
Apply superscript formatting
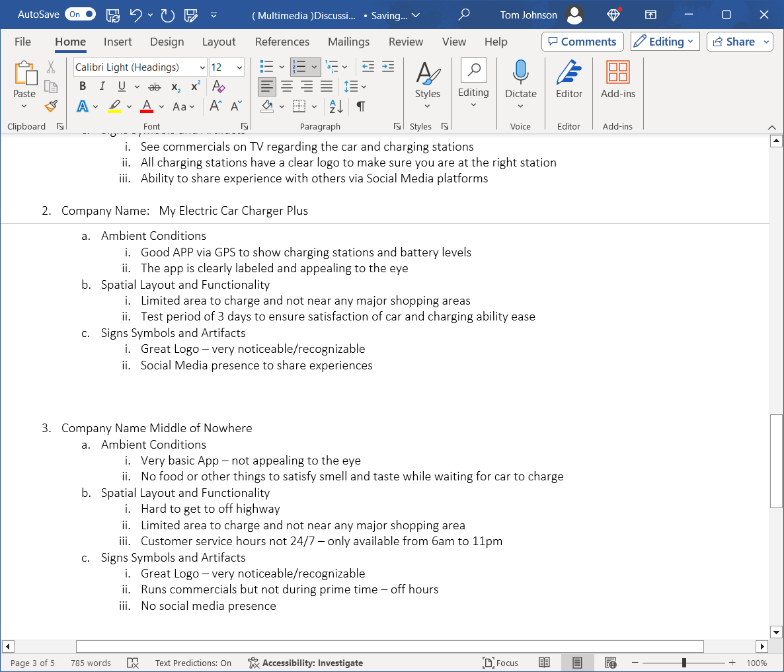196,87
